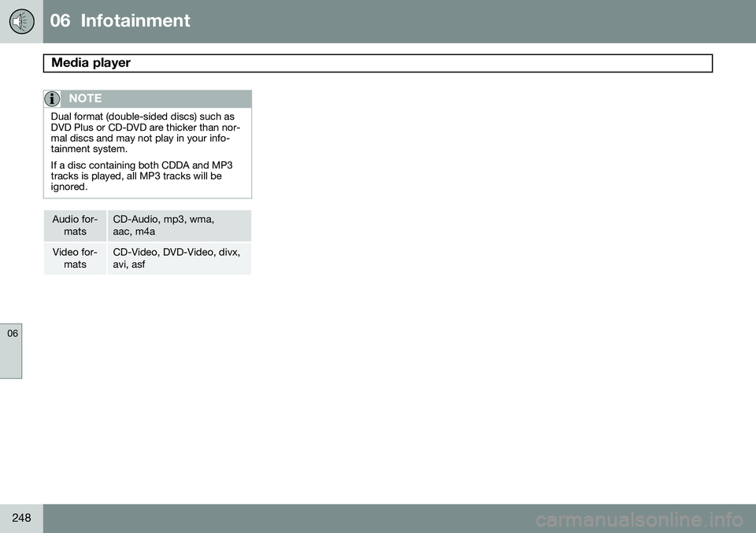This screenshot has width=756, height=533.
Task: Click the info icon beside NOTE
Action: (x=52, y=98)
